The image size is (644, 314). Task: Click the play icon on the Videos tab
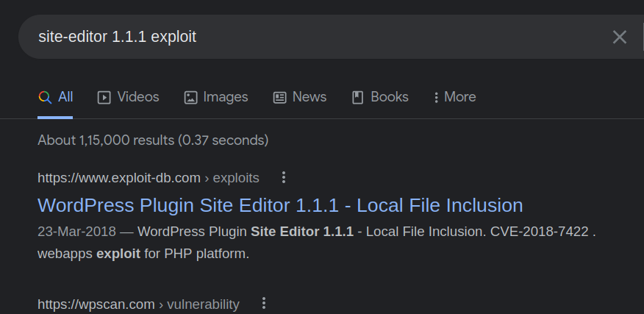(104, 97)
